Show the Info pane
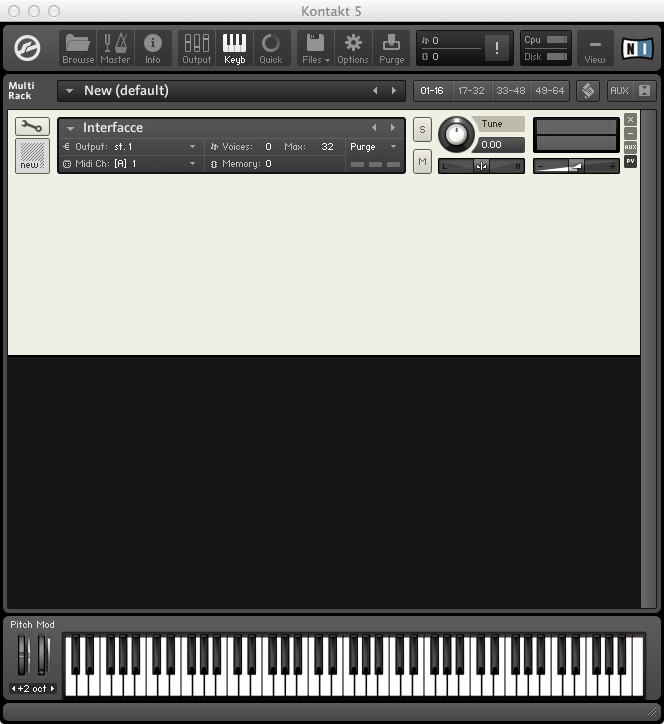The image size is (664, 724). coord(153,48)
